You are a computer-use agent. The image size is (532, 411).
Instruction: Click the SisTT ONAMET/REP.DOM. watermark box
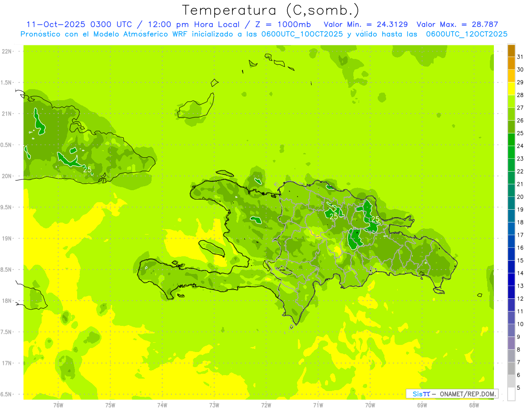(x=452, y=394)
